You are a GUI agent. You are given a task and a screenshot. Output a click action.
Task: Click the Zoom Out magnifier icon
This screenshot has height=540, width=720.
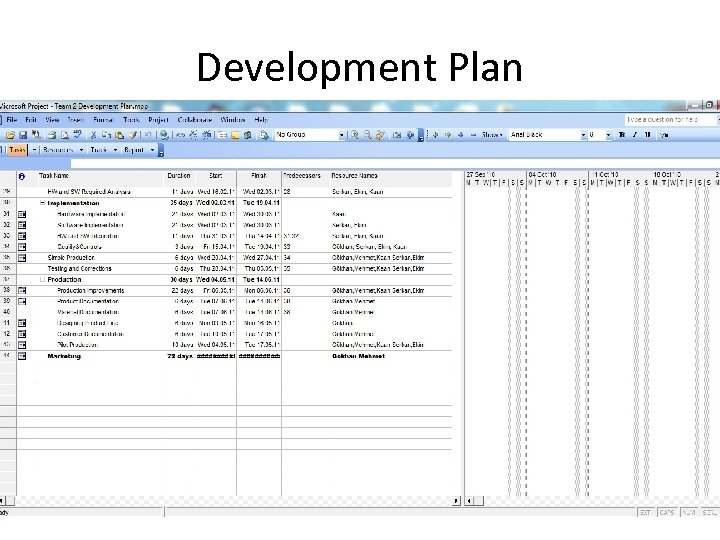tap(368, 135)
